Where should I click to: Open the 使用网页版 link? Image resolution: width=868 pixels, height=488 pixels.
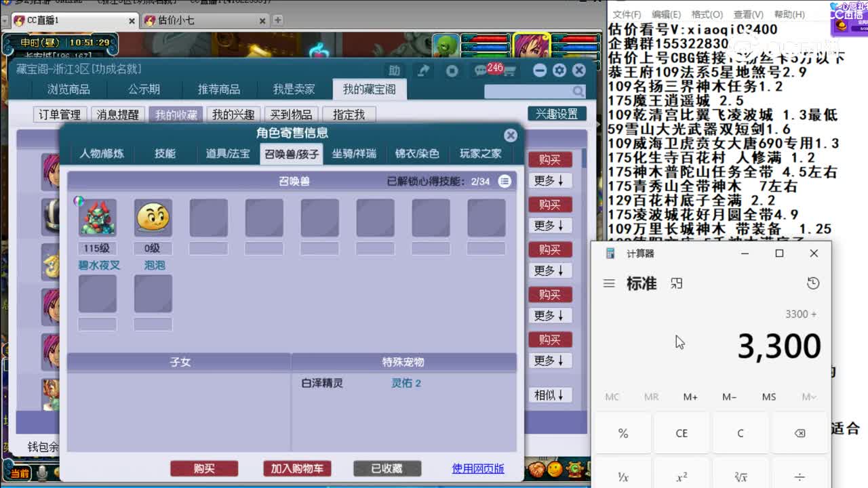coord(478,468)
